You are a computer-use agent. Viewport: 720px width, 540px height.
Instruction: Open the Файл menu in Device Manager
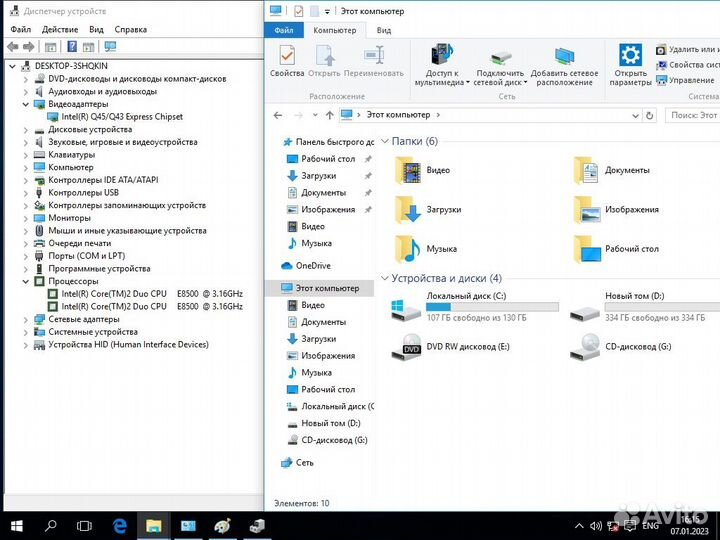(x=21, y=29)
